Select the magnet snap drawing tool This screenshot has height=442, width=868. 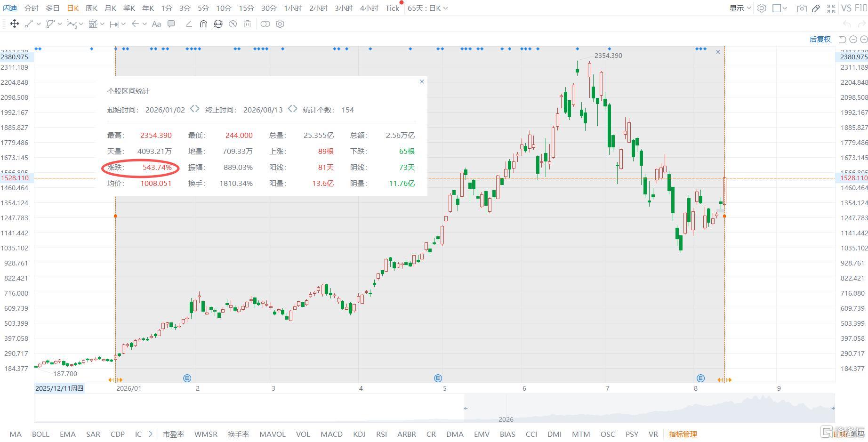pos(203,24)
